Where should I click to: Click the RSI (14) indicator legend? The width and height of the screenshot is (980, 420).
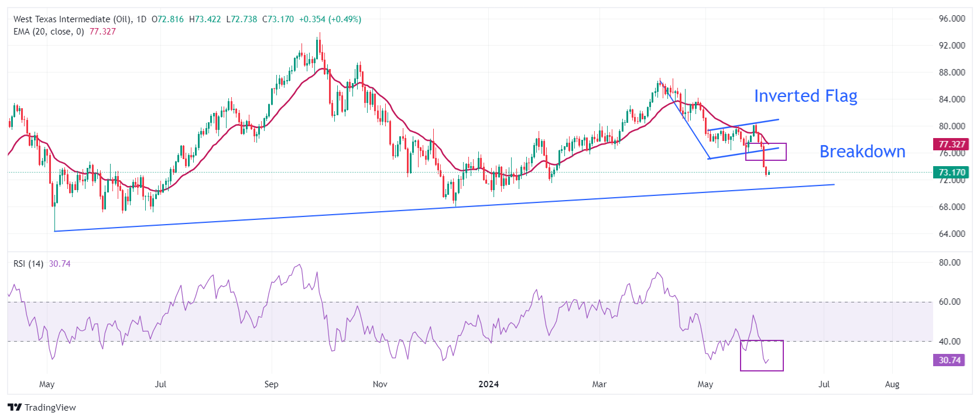[28, 264]
